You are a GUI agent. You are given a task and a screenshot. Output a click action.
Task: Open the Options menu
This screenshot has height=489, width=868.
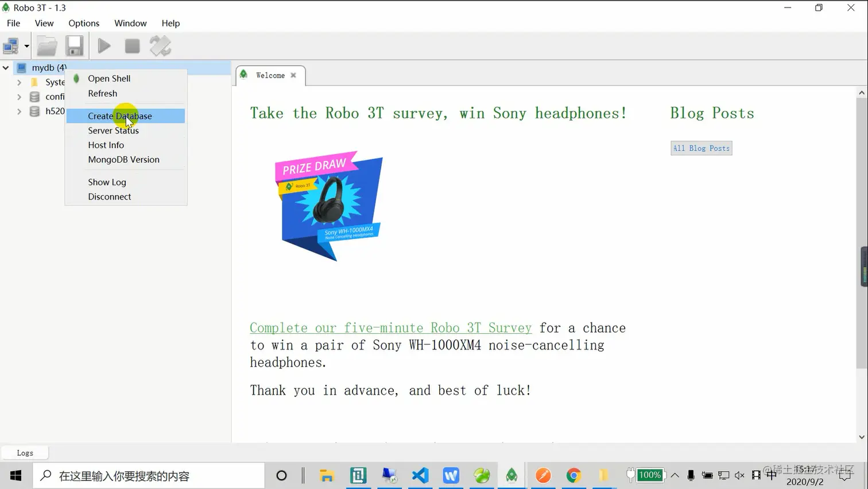click(x=84, y=23)
